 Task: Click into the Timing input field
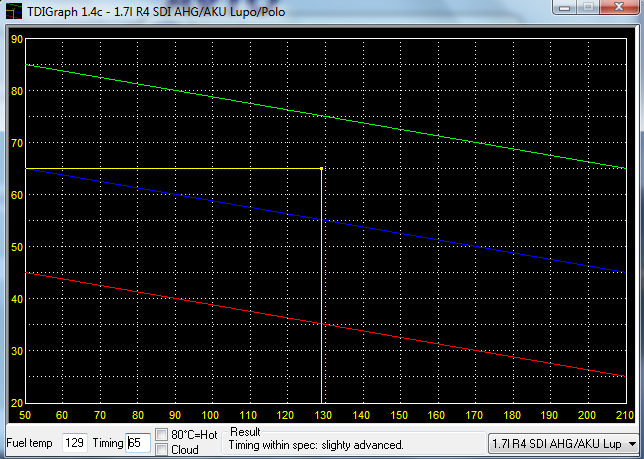(x=138, y=443)
